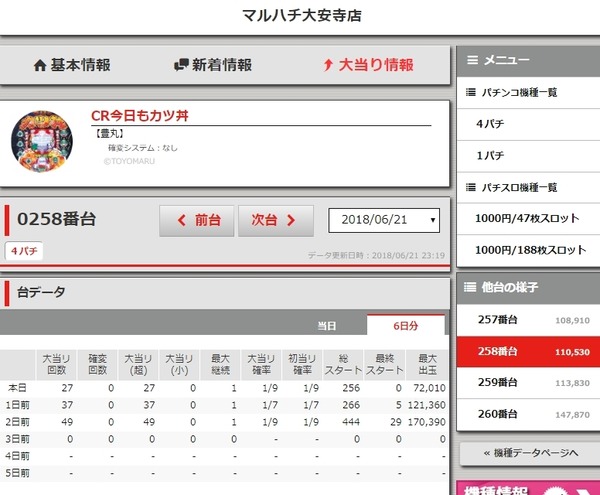Screen dimensions: 600x495
Task: Click the 0258番台 heading
Action: [x=57, y=219]
